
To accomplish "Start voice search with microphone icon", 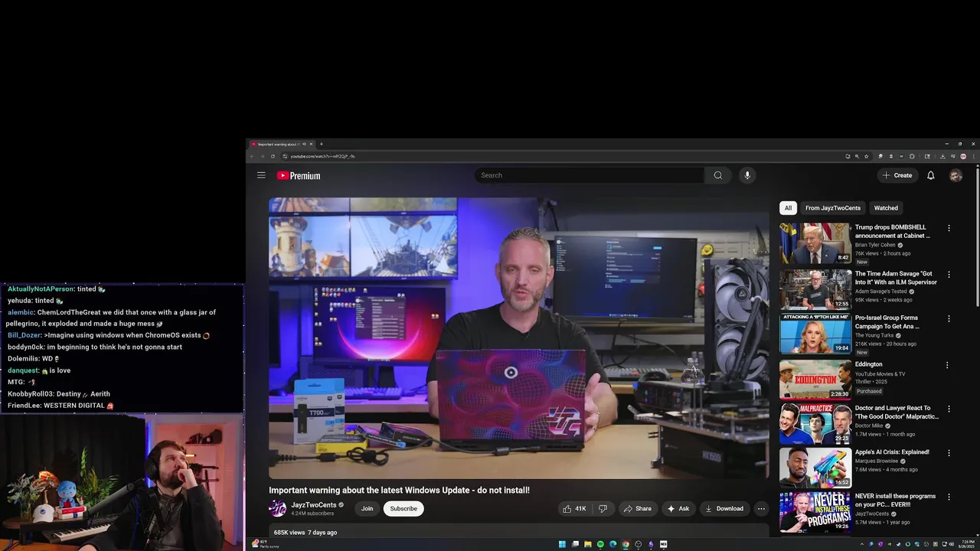I will (x=747, y=175).
